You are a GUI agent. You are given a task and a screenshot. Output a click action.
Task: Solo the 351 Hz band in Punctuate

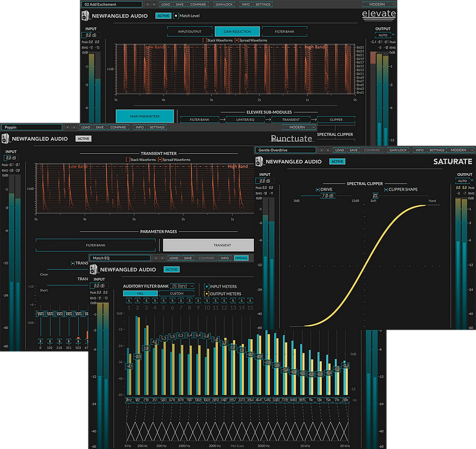(x=68, y=341)
